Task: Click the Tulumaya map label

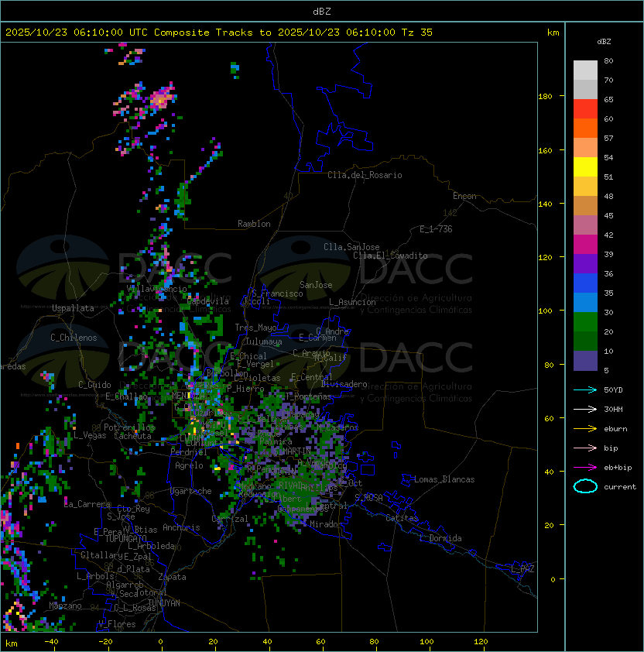Action: point(264,341)
